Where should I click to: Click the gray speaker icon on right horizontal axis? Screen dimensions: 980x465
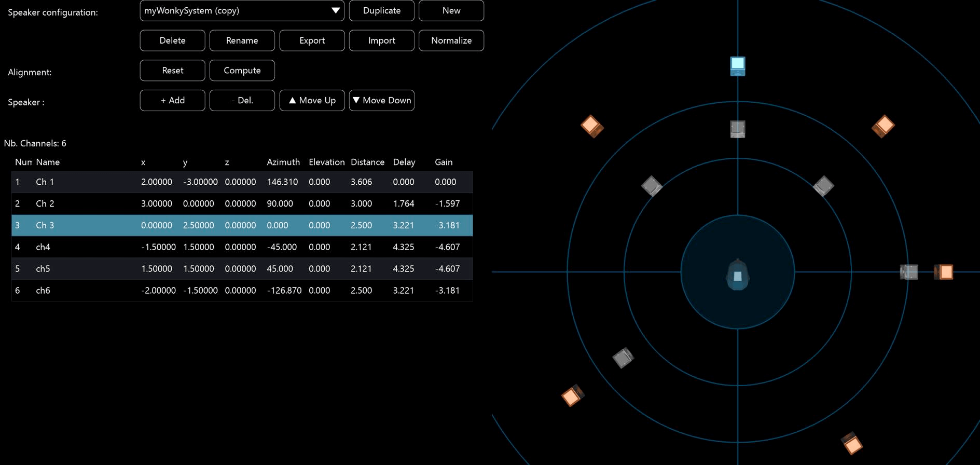pyautogui.click(x=908, y=272)
